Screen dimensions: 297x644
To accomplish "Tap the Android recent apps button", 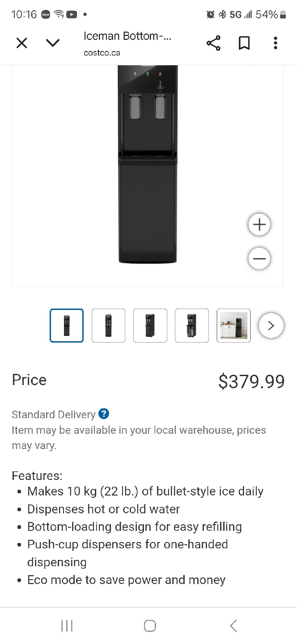I will (67, 626).
